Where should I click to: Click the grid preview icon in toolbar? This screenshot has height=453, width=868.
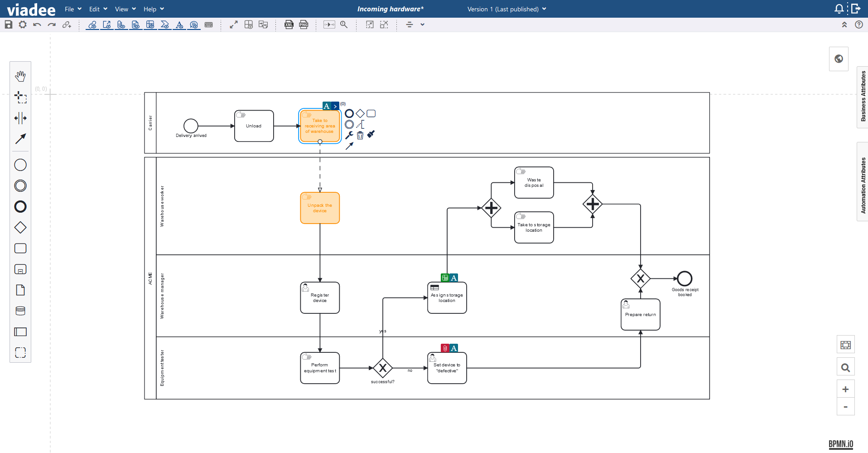[249, 24]
